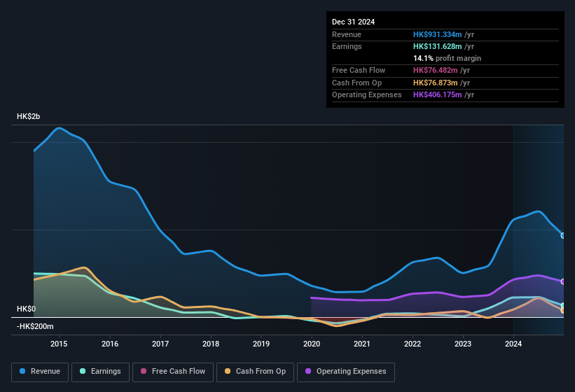Viewport: 575px width, 392px height.
Task: Click the Earnings row label in tooltip
Action: tap(347, 46)
